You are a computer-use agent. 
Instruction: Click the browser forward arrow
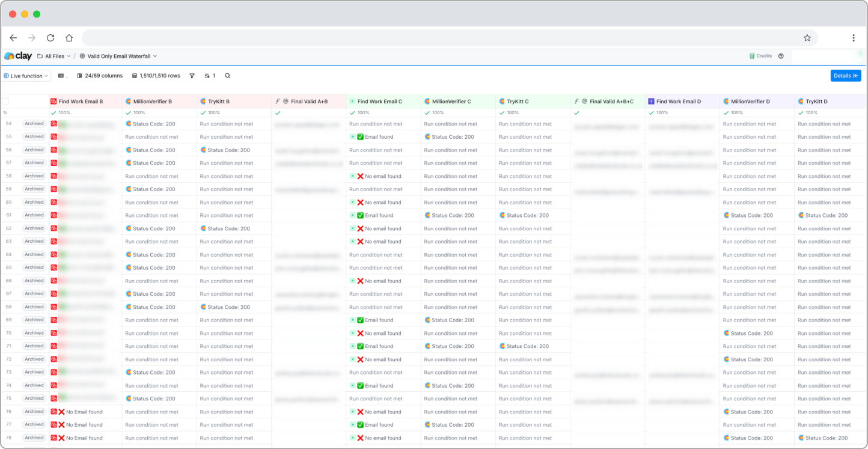pyautogui.click(x=32, y=38)
